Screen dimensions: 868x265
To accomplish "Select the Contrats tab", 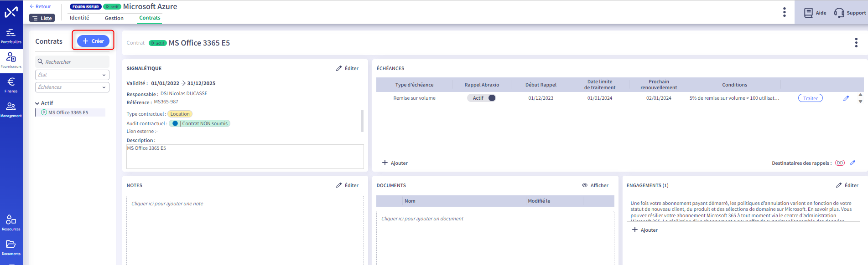I will pyautogui.click(x=150, y=18).
